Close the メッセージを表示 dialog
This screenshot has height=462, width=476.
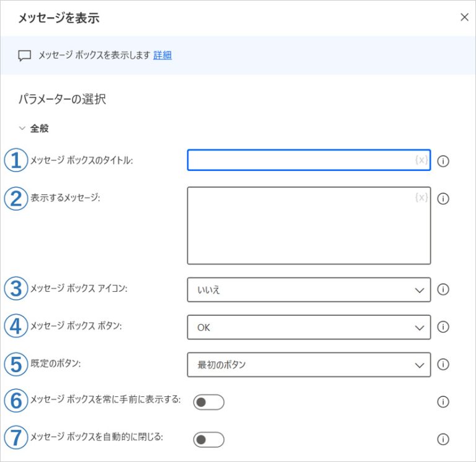464,17
